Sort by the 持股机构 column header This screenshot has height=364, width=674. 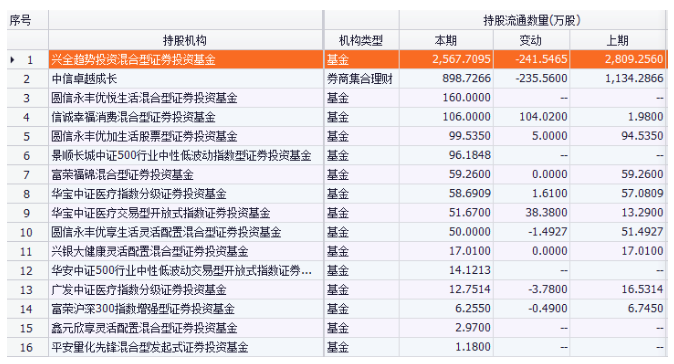(x=185, y=40)
